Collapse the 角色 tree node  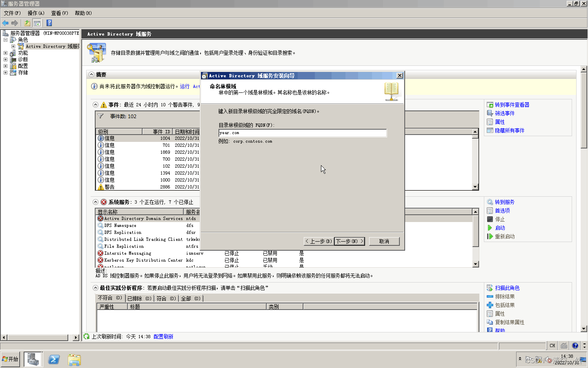click(x=5, y=40)
